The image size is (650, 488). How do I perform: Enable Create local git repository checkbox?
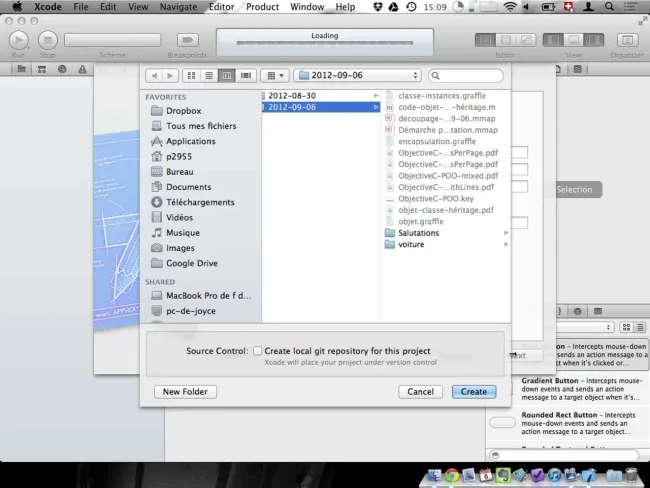pos(257,351)
